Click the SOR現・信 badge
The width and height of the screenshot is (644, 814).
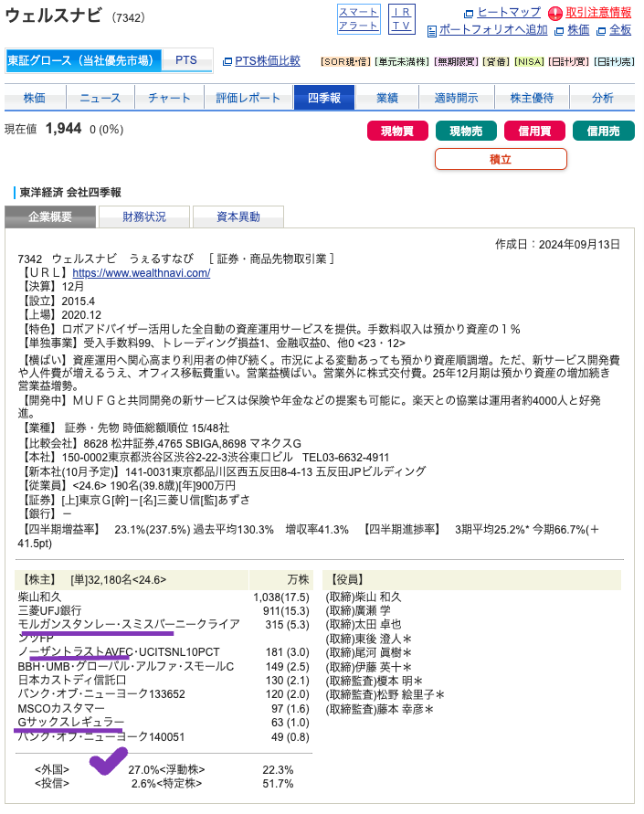point(345,62)
